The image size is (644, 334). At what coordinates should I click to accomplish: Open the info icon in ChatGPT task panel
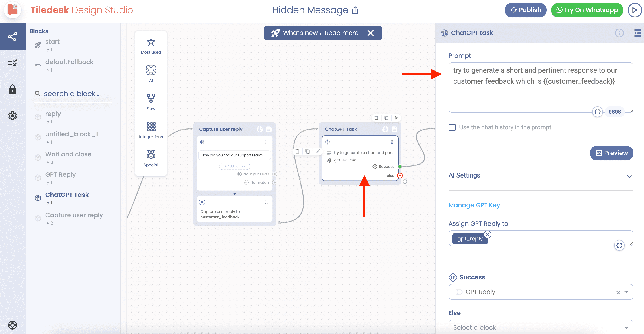[x=619, y=33]
